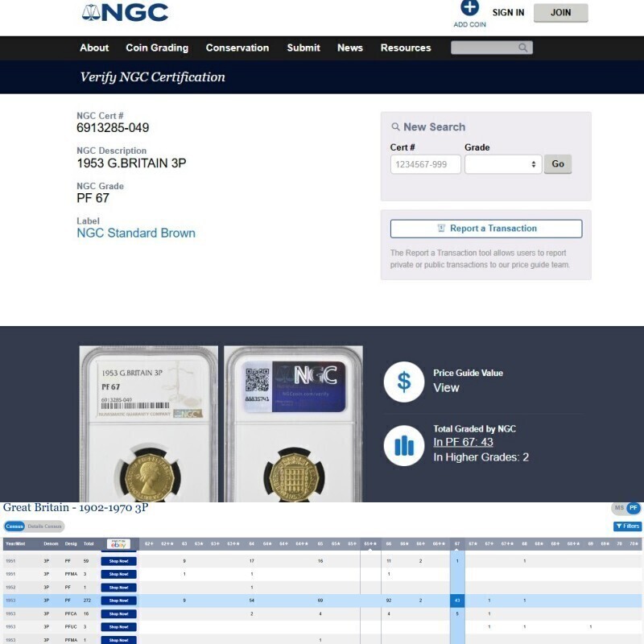Open the census Filters button
This screenshot has height=644, width=644.
click(x=627, y=526)
